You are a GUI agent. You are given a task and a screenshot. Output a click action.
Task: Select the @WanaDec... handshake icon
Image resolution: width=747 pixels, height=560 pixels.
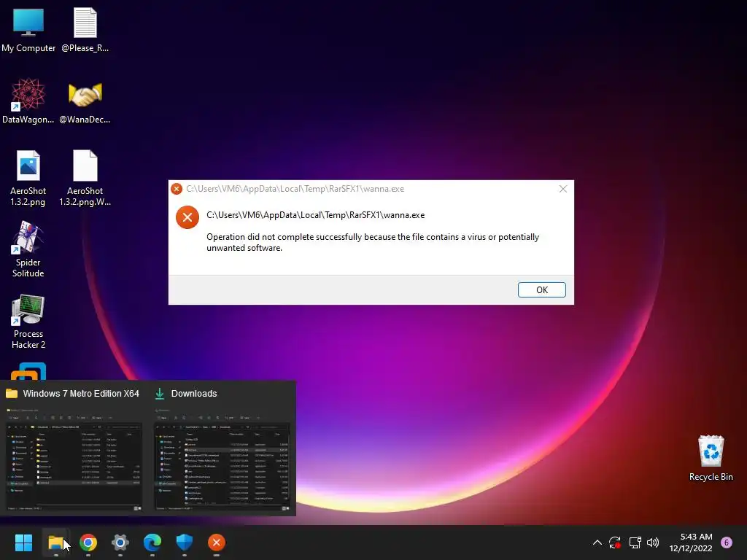85,101
